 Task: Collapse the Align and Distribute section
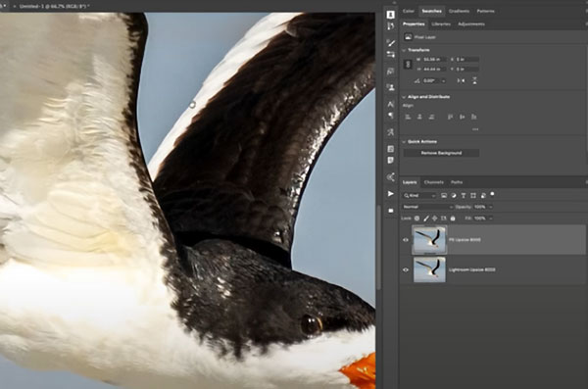click(404, 97)
